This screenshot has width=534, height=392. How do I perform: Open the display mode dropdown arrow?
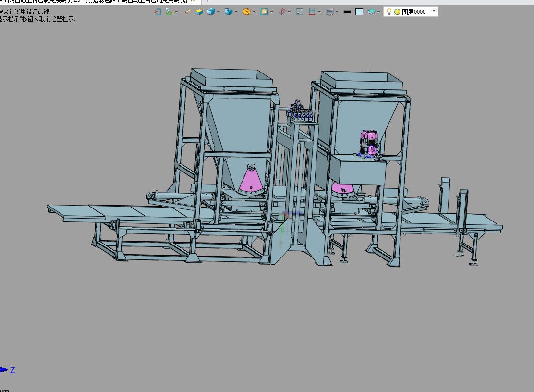(337, 12)
